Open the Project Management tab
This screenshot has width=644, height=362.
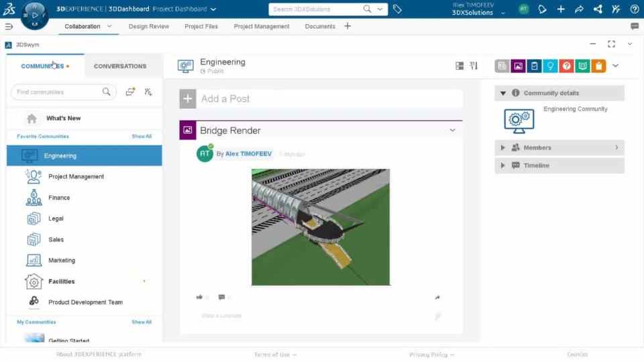click(x=262, y=26)
